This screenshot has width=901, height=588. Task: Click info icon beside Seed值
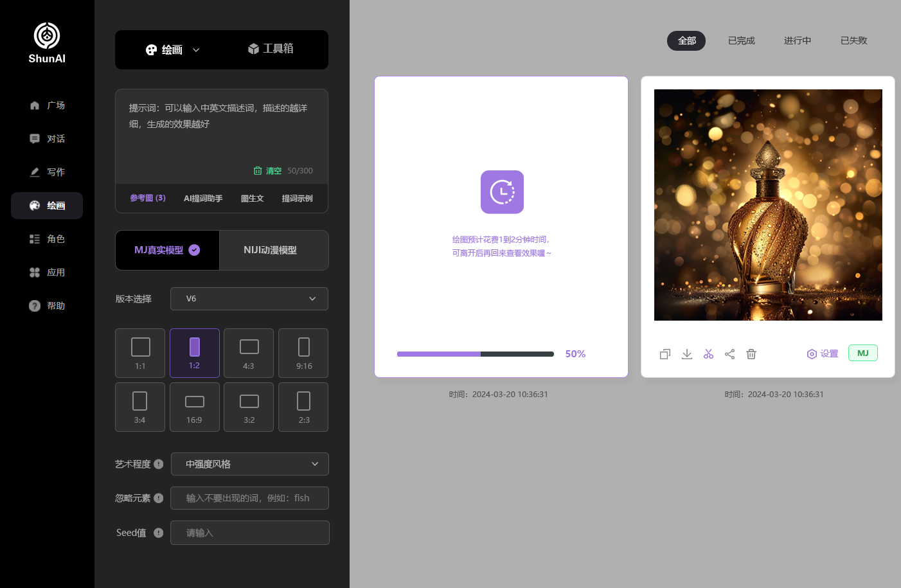coord(159,533)
